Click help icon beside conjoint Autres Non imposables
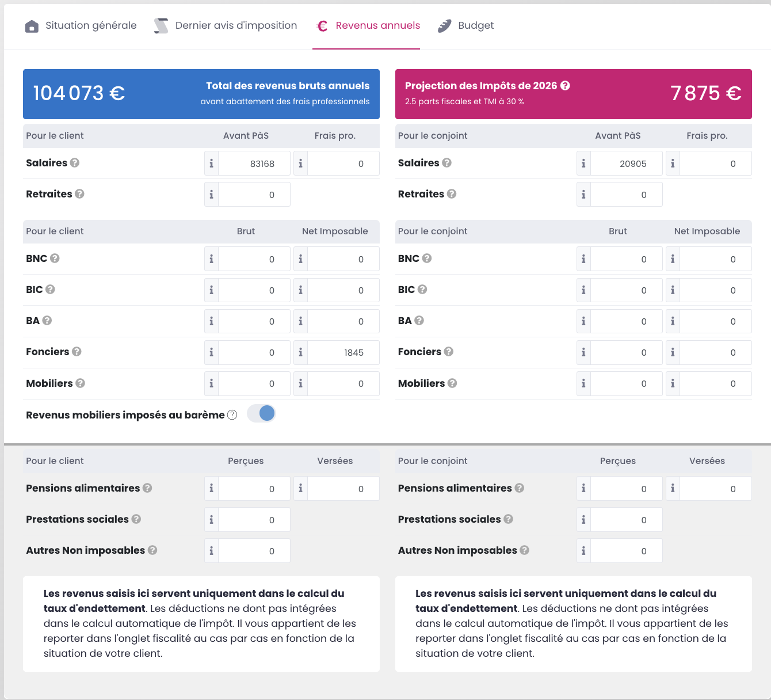Viewport: 771px width, 700px height. [x=524, y=550]
